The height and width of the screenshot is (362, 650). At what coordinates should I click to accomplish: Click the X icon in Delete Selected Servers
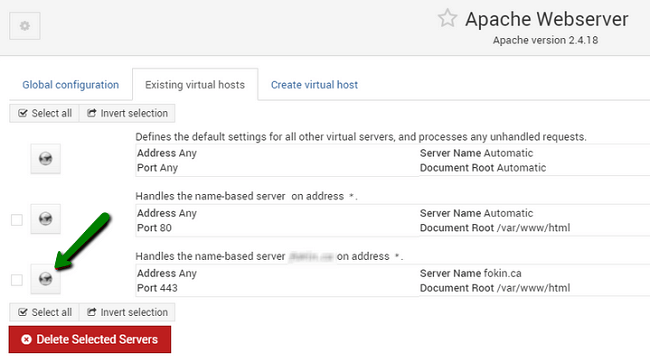26,340
